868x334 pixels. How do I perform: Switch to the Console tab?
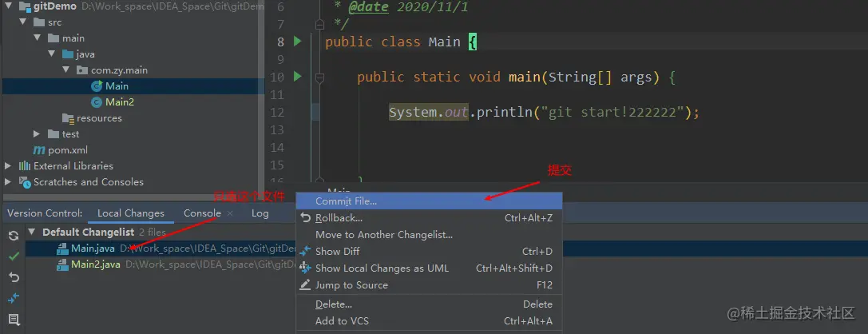coord(202,213)
